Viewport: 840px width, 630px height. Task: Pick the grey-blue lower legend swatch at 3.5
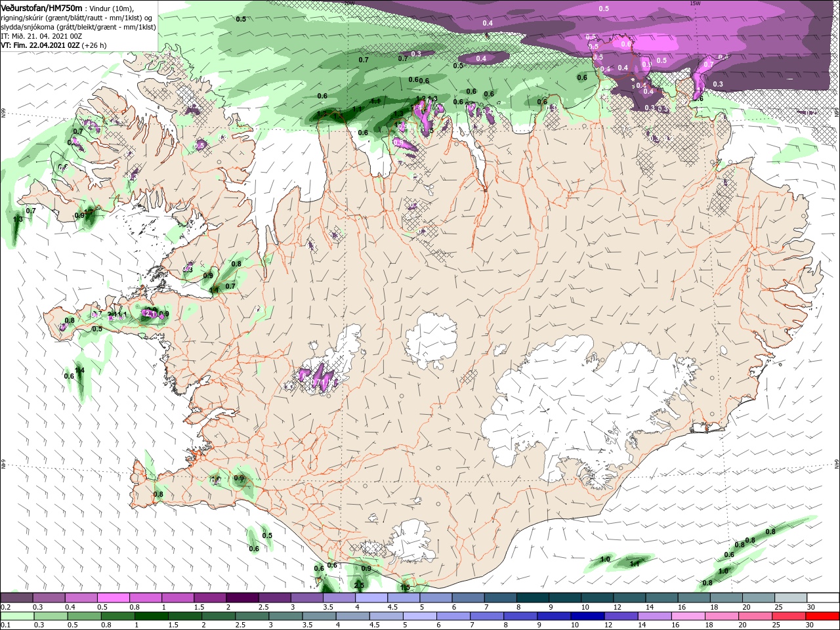pos(318,616)
